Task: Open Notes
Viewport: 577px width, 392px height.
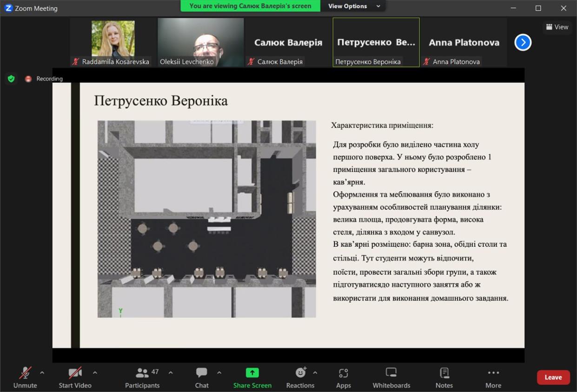Action: tap(444, 377)
